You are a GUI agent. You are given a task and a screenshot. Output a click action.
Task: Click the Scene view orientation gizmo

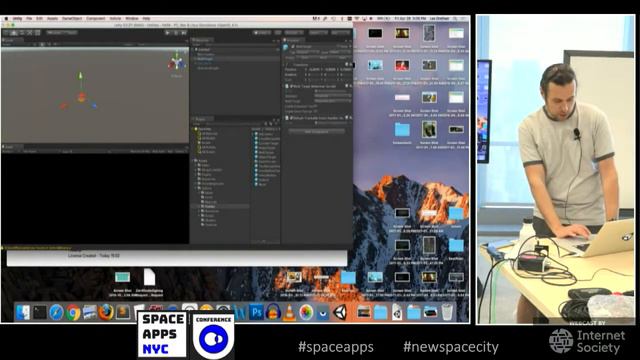pyautogui.click(x=176, y=64)
